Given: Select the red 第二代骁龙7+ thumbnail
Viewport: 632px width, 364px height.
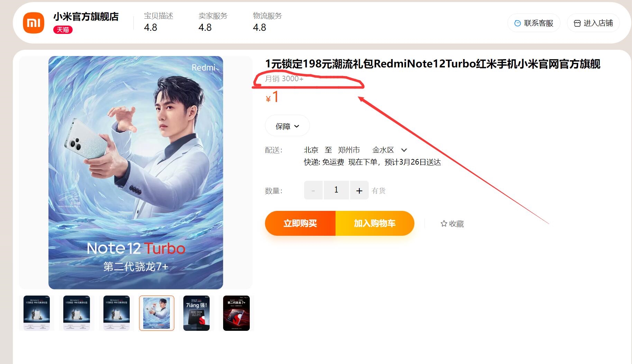Looking at the screenshot, I should click(236, 313).
